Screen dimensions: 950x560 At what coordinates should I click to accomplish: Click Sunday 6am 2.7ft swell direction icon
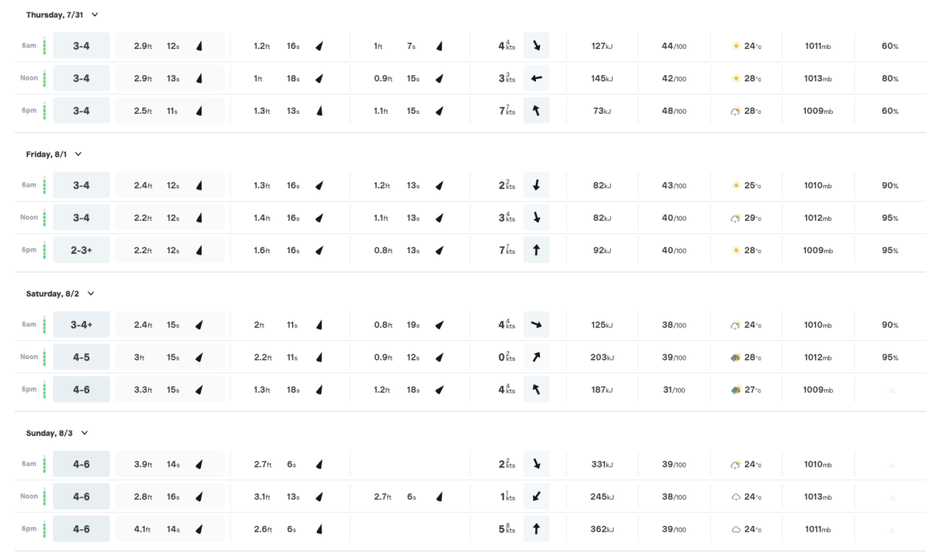(x=319, y=464)
